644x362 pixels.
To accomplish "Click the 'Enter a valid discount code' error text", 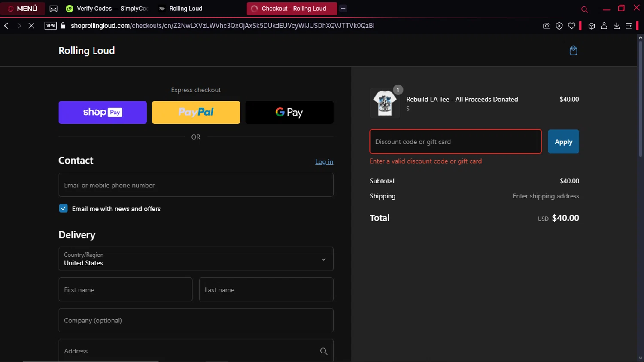I will click(425, 161).
